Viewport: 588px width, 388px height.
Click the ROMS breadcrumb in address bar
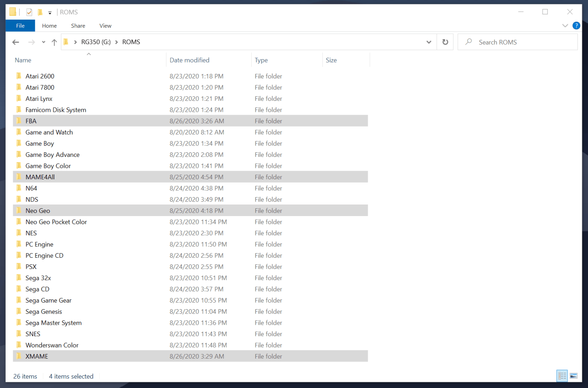click(131, 42)
